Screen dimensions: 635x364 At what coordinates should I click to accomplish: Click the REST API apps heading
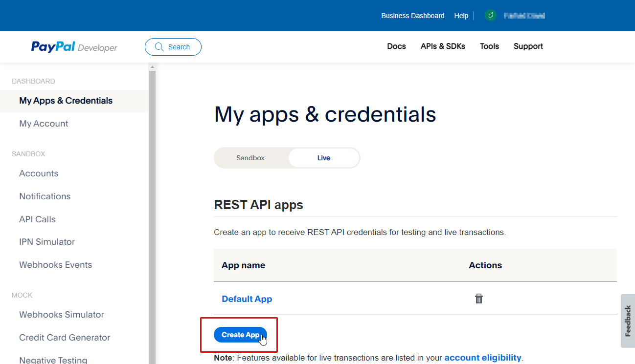click(259, 205)
